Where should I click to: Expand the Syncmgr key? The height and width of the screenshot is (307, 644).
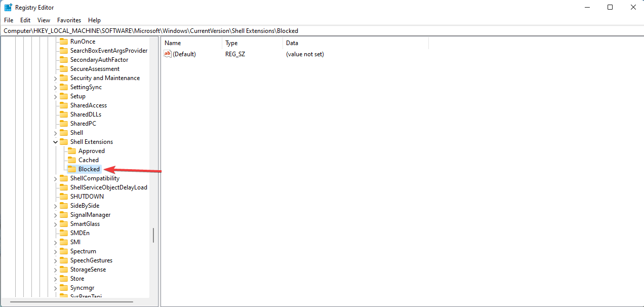point(55,288)
